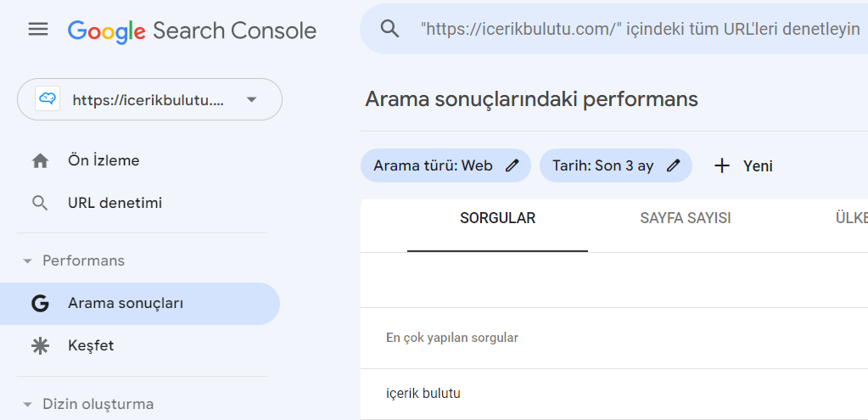Open the hamburger main menu

tap(38, 30)
